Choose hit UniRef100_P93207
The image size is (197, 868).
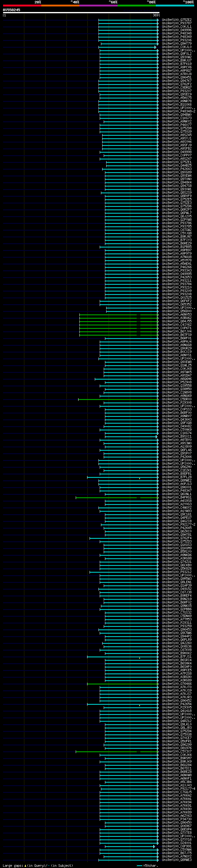coord(177,91)
